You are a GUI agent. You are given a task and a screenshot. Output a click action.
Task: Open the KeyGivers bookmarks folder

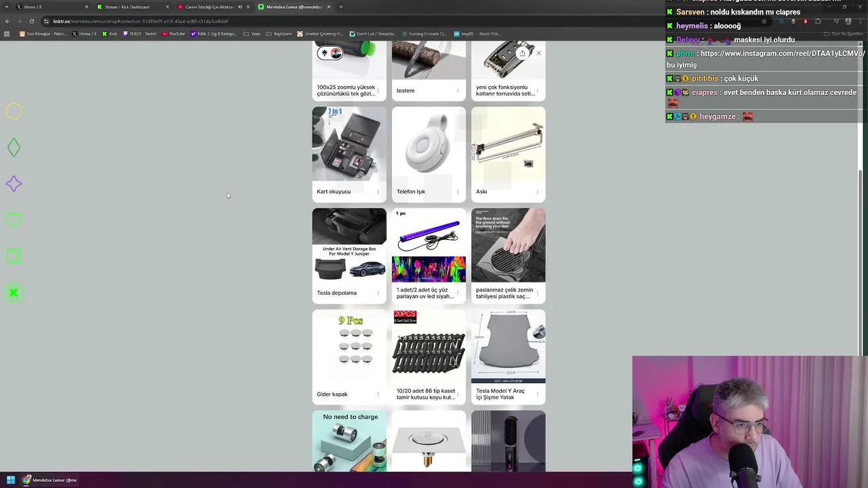pyautogui.click(x=279, y=34)
